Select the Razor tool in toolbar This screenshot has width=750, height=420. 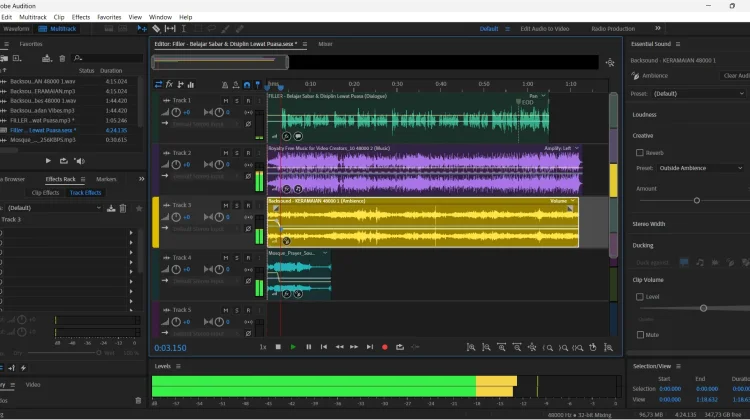tap(156, 29)
